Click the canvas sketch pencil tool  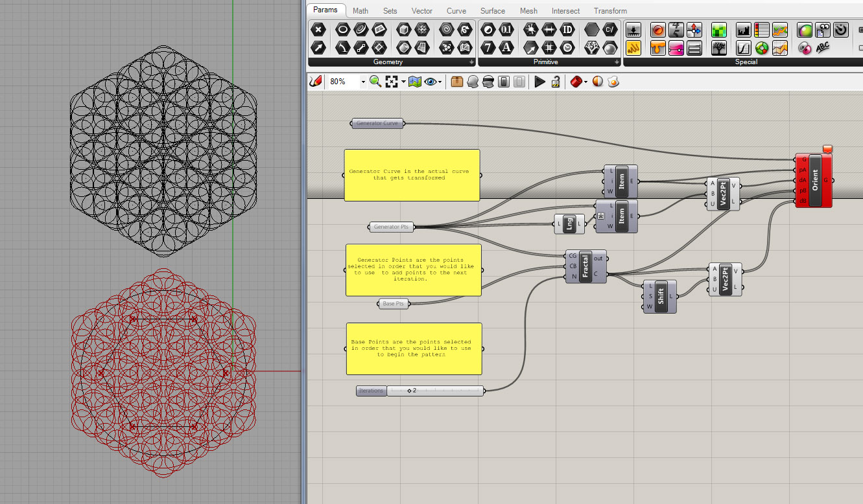click(x=315, y=82)
